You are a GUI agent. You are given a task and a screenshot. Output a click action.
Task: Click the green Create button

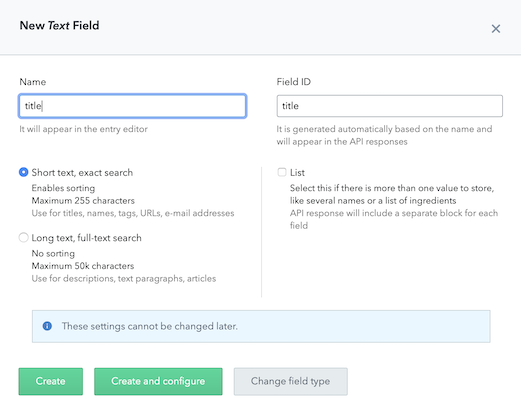(51, 381)
